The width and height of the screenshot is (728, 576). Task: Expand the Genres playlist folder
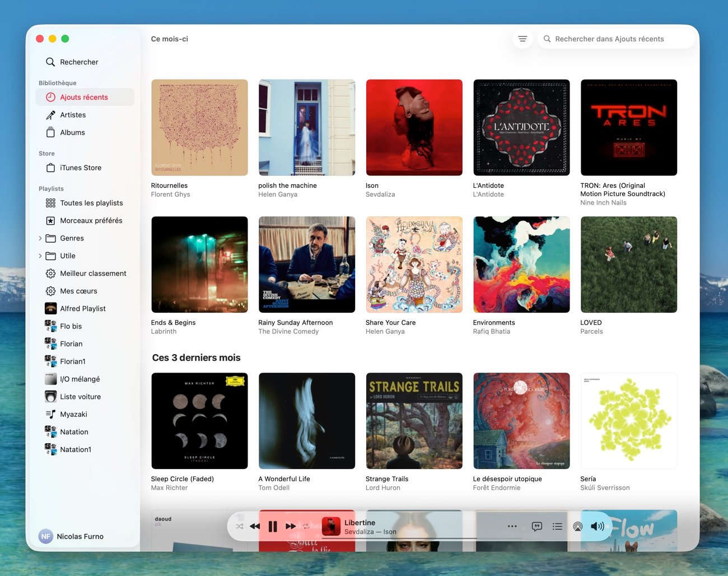(40, 239)
